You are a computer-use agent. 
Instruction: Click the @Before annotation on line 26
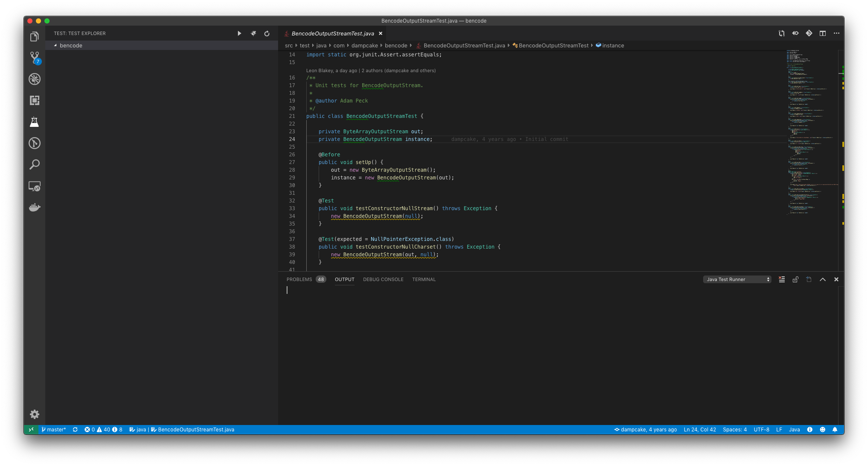point(329,155)
